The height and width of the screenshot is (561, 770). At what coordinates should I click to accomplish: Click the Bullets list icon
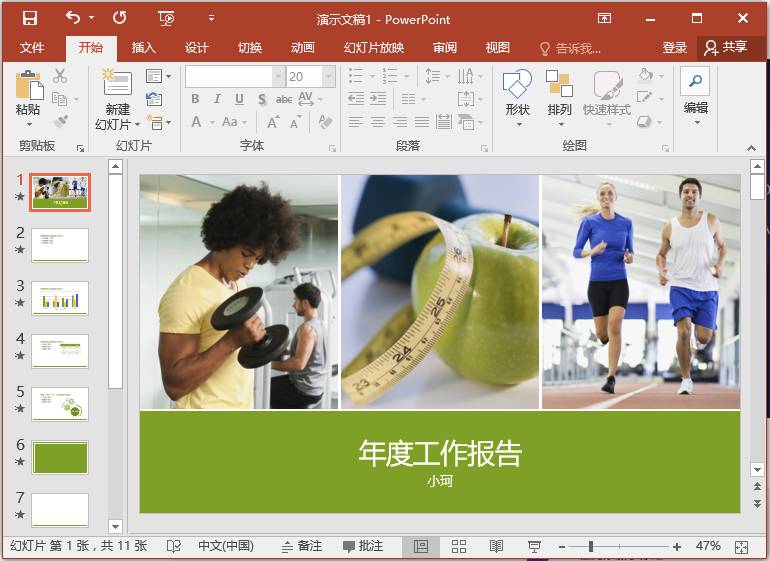356,76
